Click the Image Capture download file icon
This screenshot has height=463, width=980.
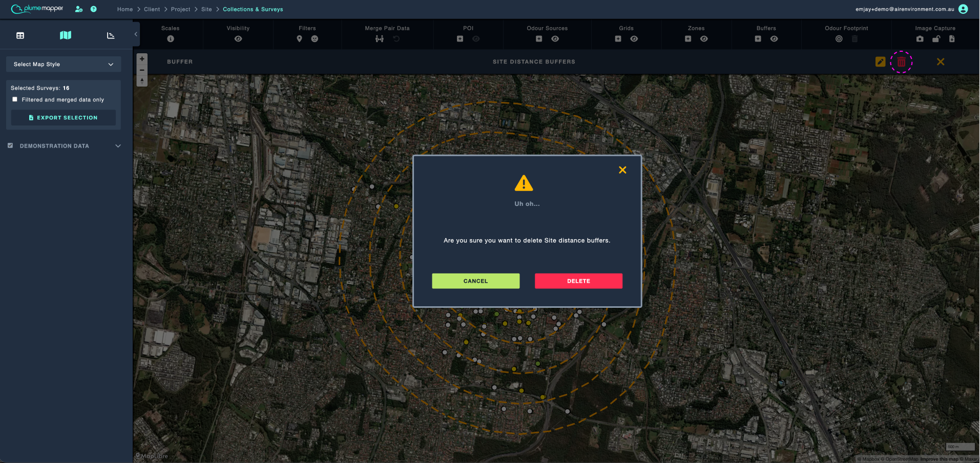pos(952,39)
